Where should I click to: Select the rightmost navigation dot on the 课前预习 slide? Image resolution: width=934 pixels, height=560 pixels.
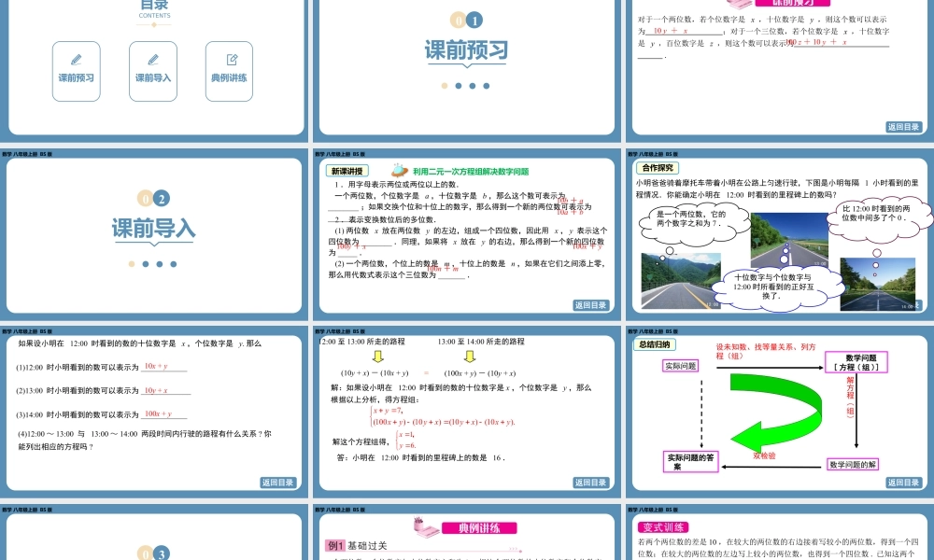click(x=487, y=84)
